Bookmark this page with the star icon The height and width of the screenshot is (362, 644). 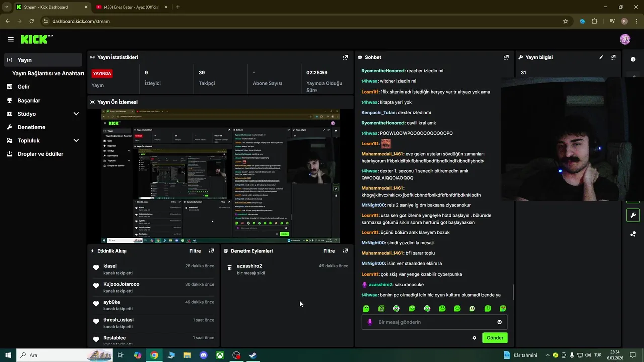tap(566, 21)
